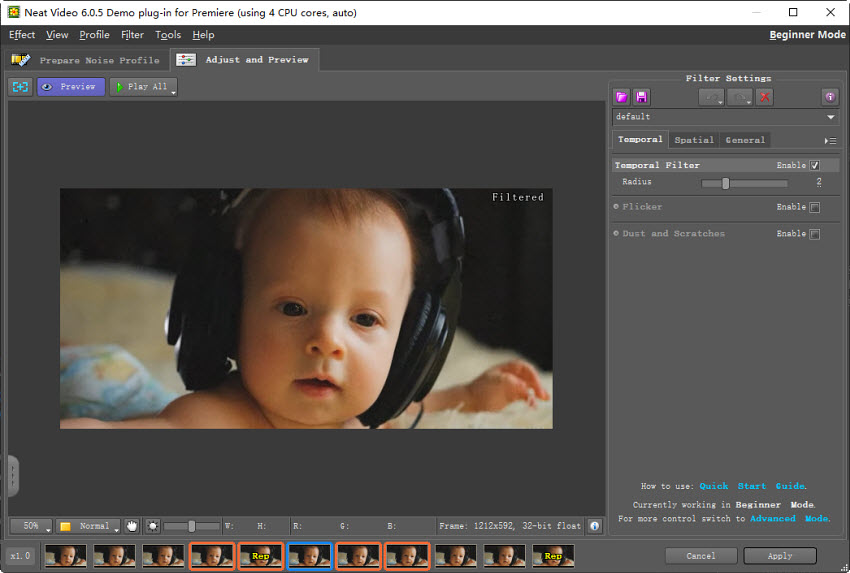Select the blue-bordered current frame thumbnail
This screenshot has width=850, height=573.
coord(310,556)
